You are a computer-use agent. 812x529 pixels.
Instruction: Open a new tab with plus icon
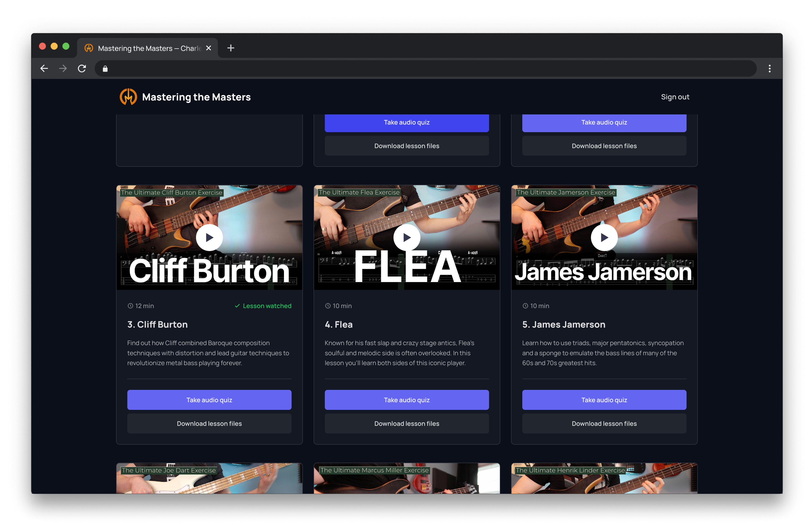point(231,48)
